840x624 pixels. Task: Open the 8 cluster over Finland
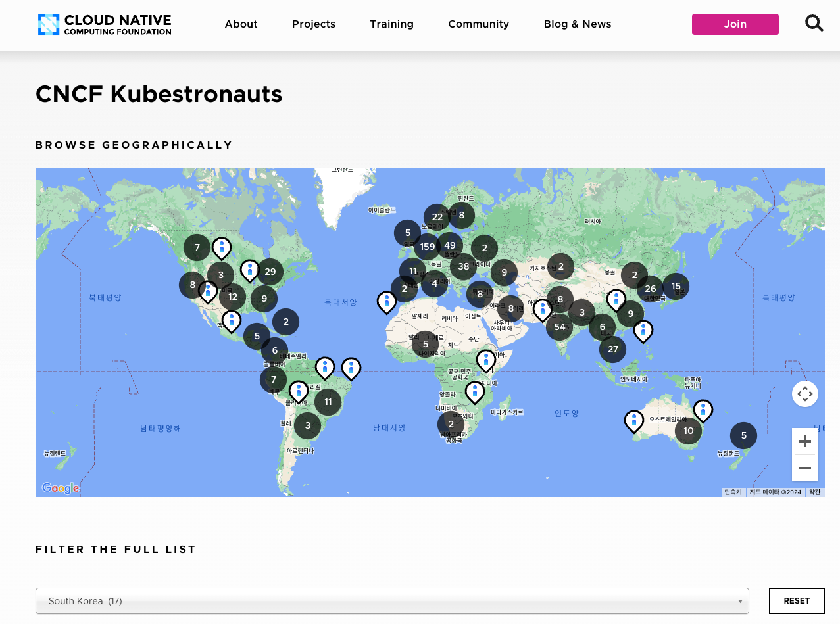click(462, 215)
